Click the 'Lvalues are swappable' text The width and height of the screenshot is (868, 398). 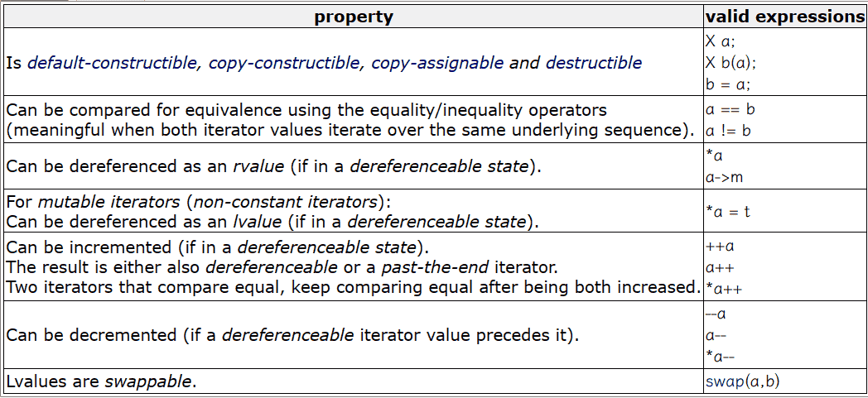tap(101, 381)
